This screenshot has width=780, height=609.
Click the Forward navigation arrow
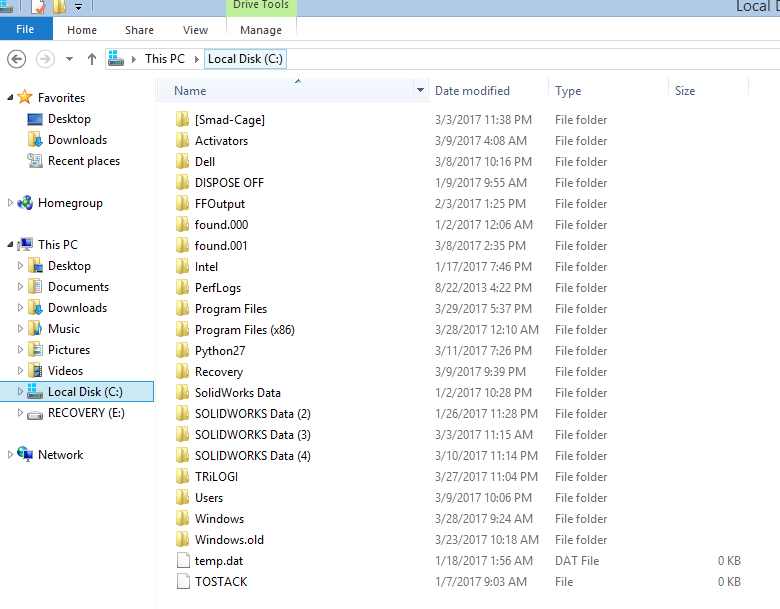click(45, 59)
